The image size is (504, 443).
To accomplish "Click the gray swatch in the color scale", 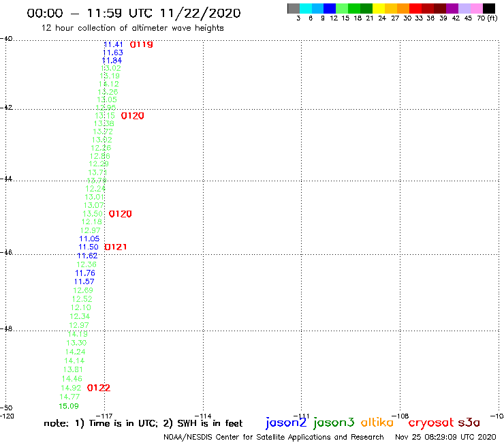I will click(x=294, y=8).
